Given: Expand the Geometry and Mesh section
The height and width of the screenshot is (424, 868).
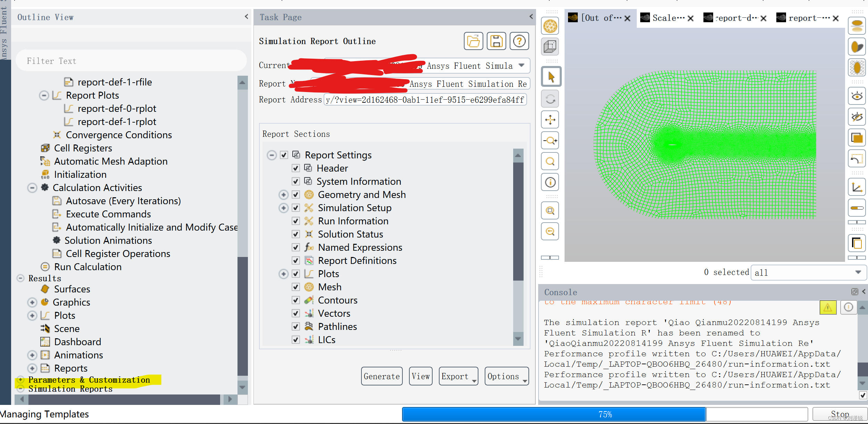Looking at the screenshot, I should click(x=284, y=195).
